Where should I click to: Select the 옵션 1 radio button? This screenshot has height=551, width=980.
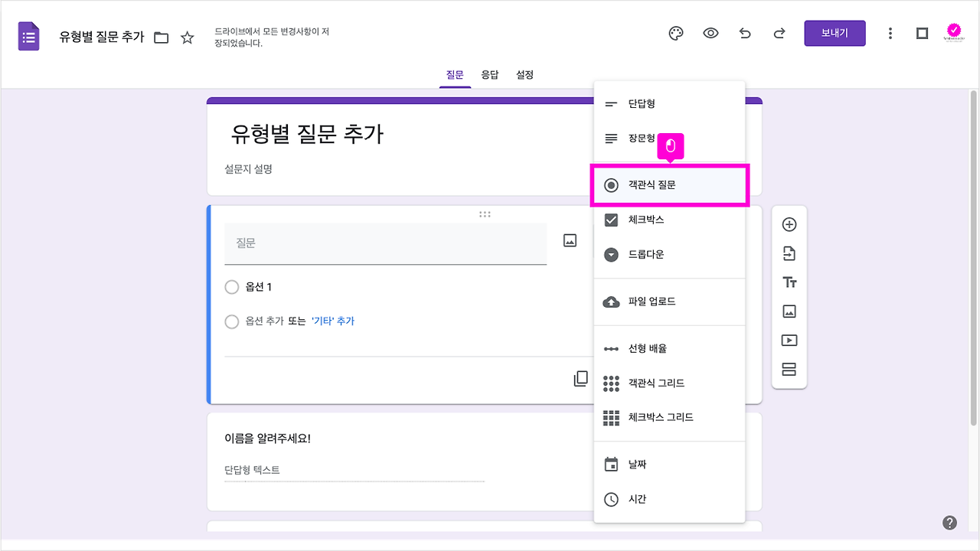232,286
